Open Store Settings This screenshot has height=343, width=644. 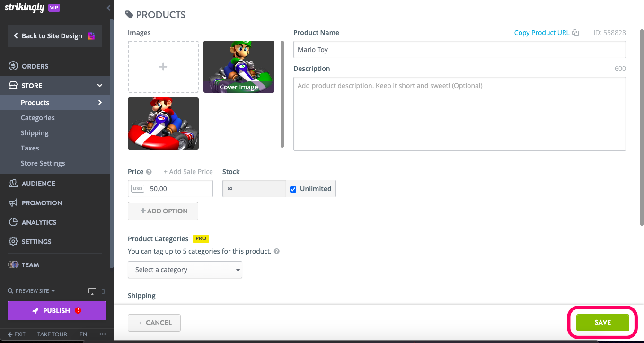pos(43,163)
